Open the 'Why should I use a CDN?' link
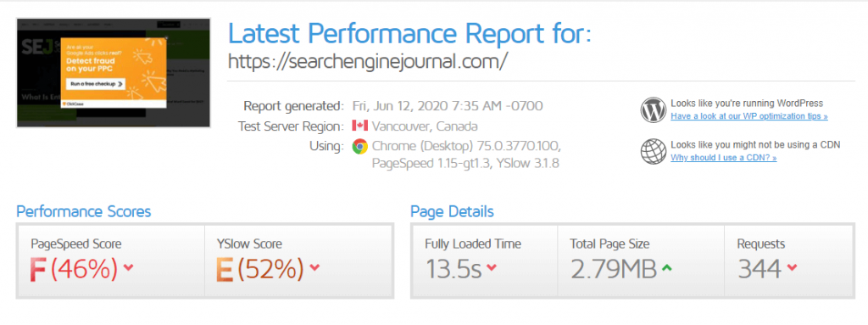Screen dimensions: 868x325 pos(724,158)
